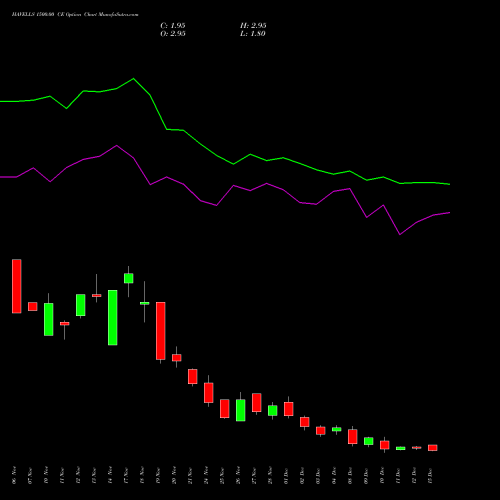This screenshot has width=500, height=500.
Task: Click the '06 Nov' date axis label
Action: 14,475
